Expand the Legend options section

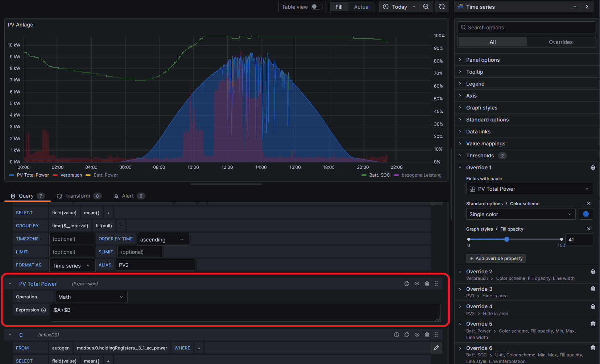[475, 84]
